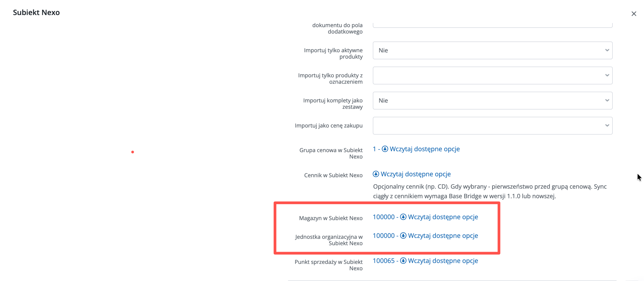
Task: Click the download icon for Grupa cenowa
Action: [385, 149]
